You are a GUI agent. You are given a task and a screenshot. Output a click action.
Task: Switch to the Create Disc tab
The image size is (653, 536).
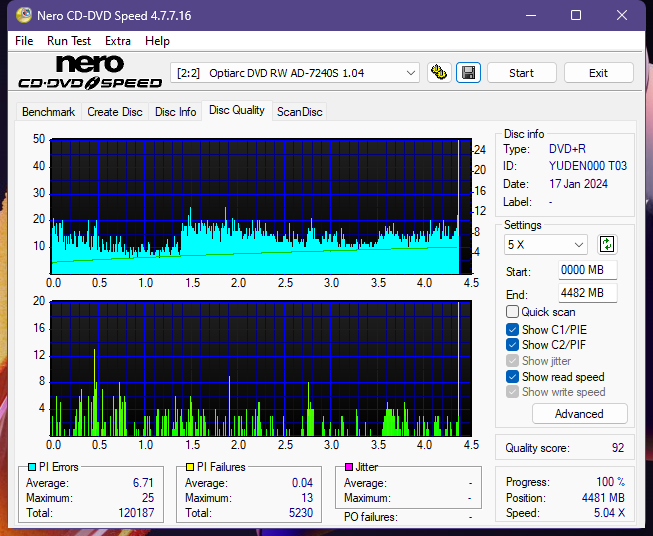[x=115, y=112]
